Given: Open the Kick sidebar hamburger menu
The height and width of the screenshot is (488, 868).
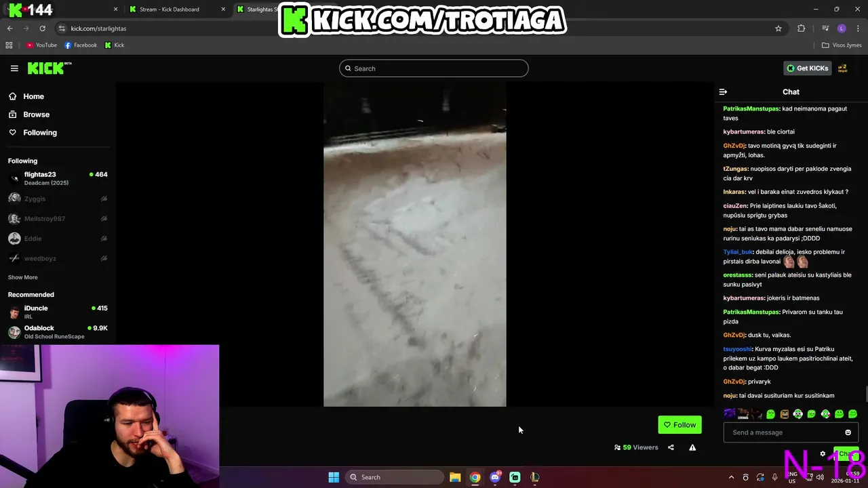Looking at the screenshot, I should [14, 68].
